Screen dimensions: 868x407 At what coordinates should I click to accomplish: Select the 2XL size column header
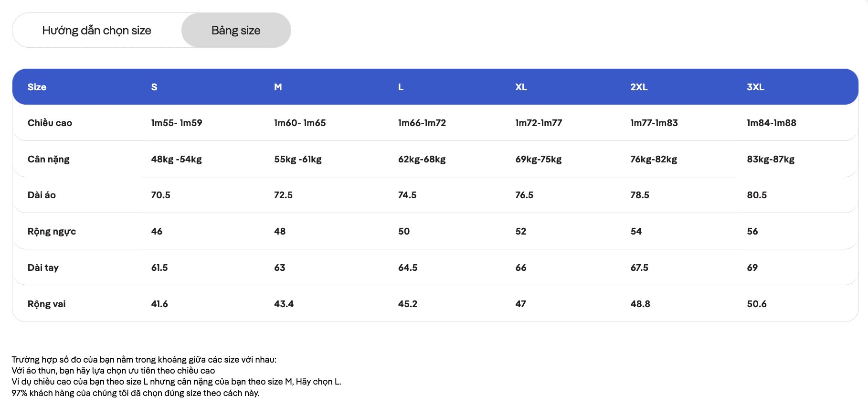(x=639, y=87)
